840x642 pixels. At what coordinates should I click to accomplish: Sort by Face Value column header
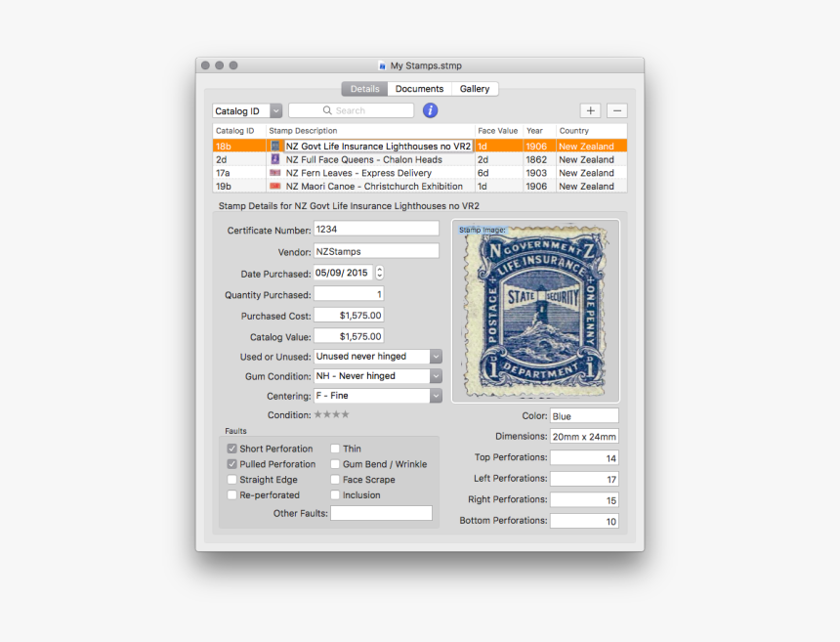coord(498,130)
